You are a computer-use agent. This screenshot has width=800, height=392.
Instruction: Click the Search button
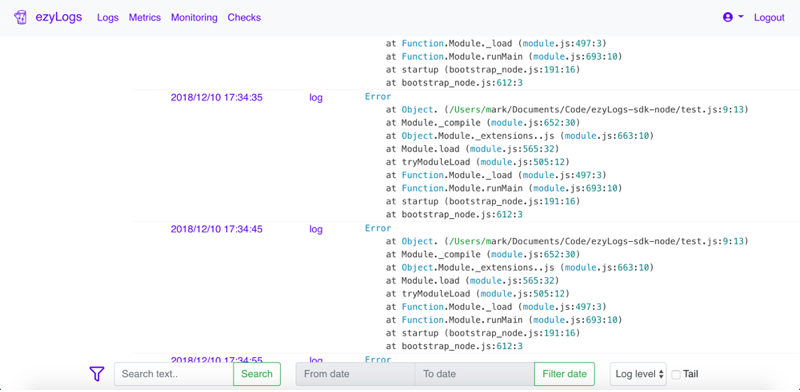[x=257, y=374]
